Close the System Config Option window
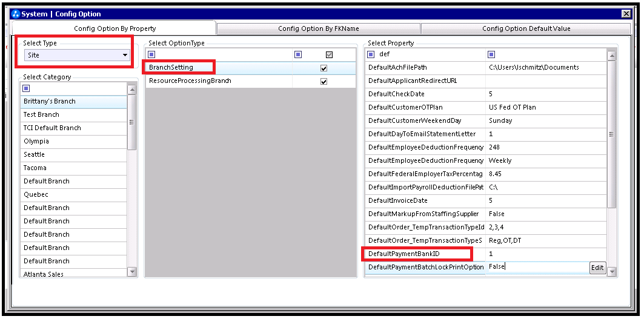 pos(626,14)
